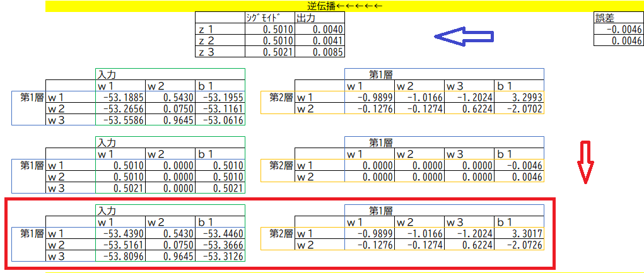The height and width of the screenshot is (273, 644).
Task: Select the cell containing -53.1885
Action: click(120, 97)
